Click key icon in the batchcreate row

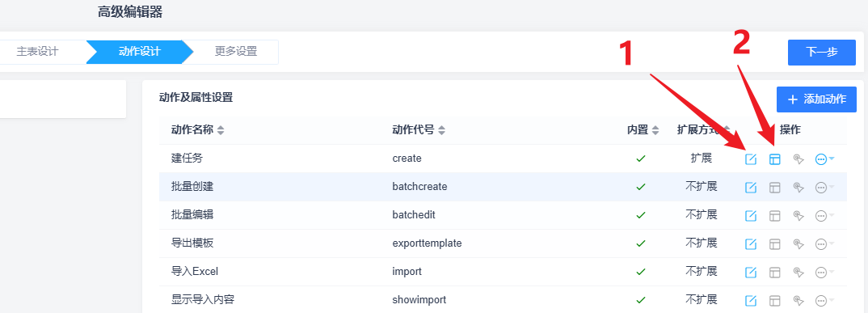(798, 188)
